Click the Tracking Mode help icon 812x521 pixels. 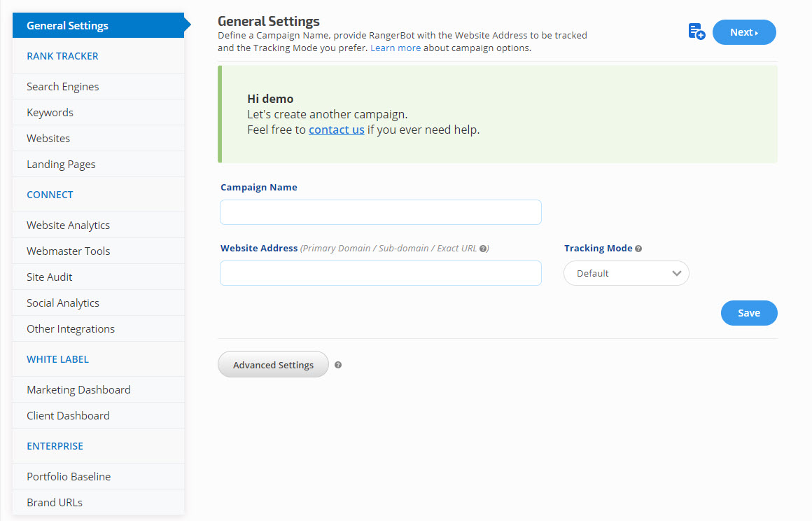click(x=638, y=249)
